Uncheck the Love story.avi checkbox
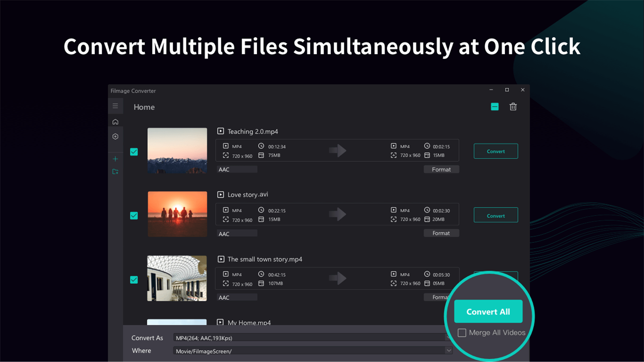Viewport: 644px width, 362px height. tap(134, 216)
